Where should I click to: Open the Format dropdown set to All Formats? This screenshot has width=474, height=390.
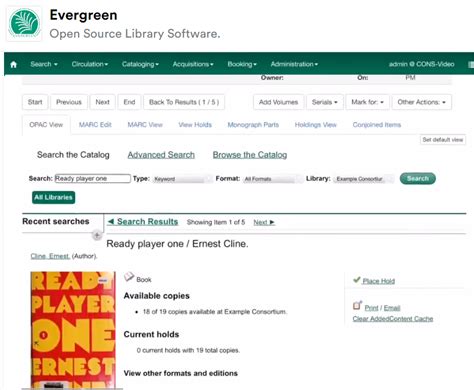tap(273, 179)
